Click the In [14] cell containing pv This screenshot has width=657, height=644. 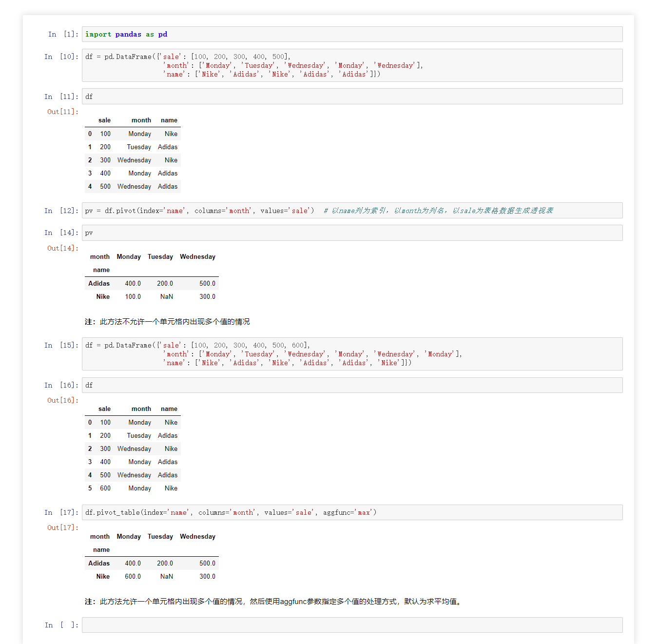[352, 233]
